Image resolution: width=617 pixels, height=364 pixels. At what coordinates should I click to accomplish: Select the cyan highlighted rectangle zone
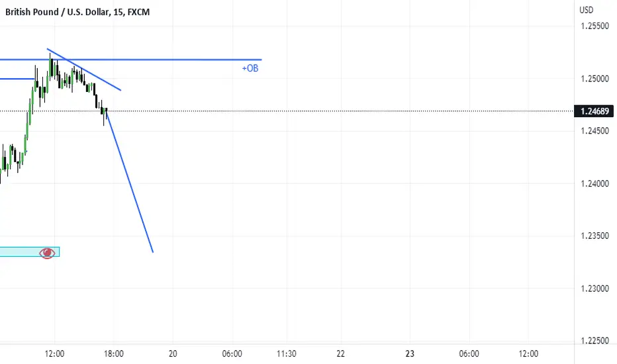pyautogui.click(x=30, y=252)
